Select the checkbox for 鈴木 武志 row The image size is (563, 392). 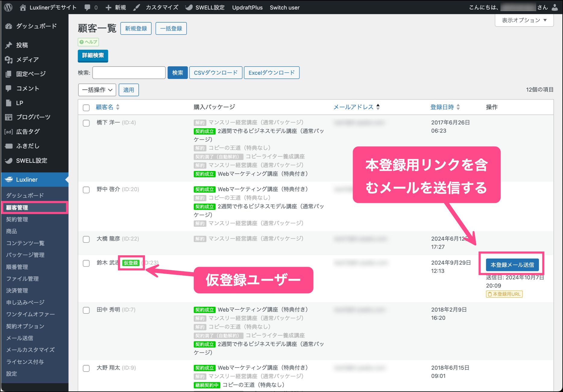click(86, 263)
